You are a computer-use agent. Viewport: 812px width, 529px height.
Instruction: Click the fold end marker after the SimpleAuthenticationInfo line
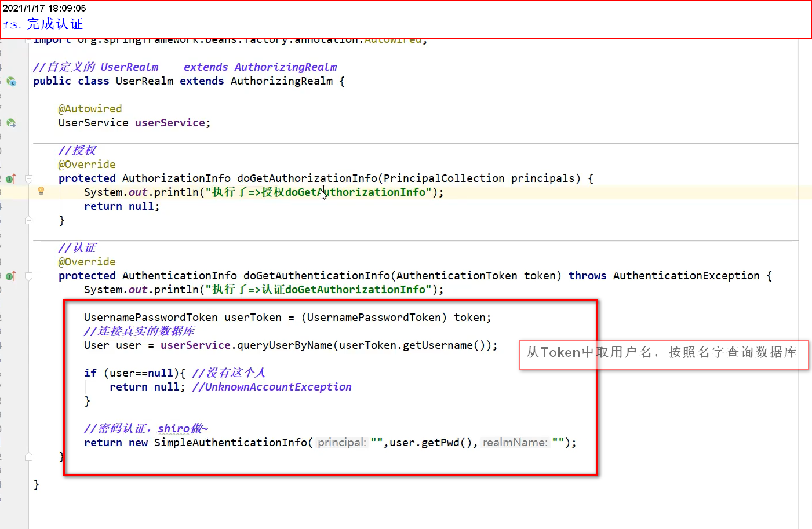coord(28,457)
